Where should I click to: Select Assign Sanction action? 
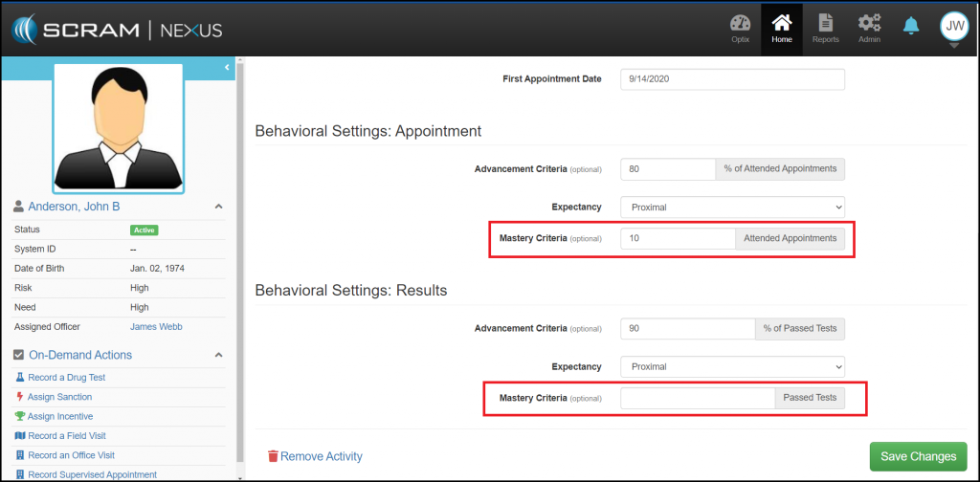coord(59,397)
